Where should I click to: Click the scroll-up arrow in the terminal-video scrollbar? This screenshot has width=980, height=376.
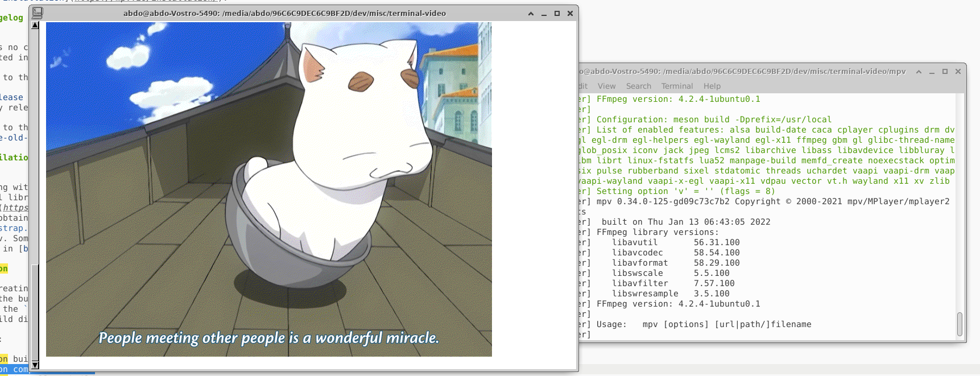[35, 25]
